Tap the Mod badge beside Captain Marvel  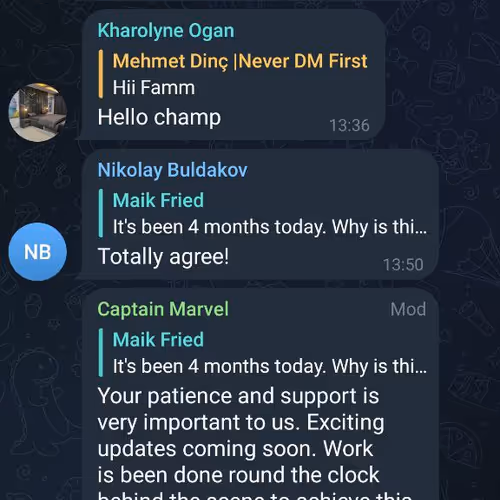point(408,309)
